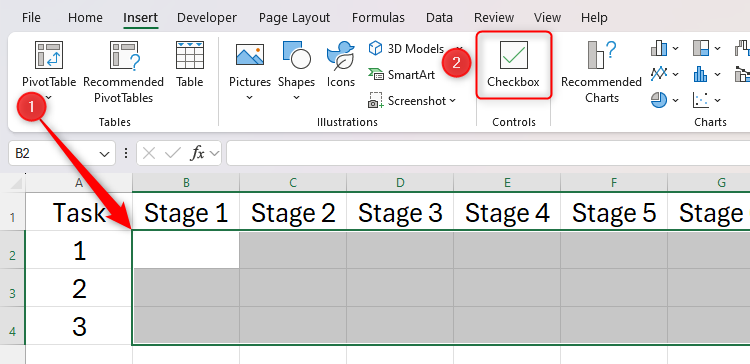Open the Pictures insert menu
The width and height of the screenshot is (750, 364).
[x=250, y=70]
